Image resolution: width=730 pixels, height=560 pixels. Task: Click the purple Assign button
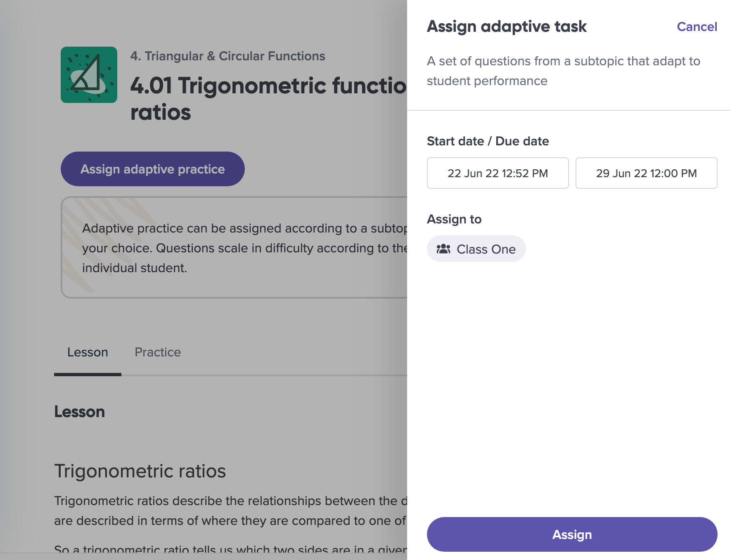(572, 534)
